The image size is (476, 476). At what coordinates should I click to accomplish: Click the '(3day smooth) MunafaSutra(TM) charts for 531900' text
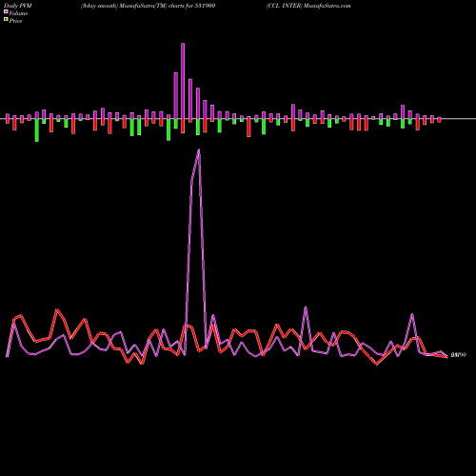[x=148, y=6]
